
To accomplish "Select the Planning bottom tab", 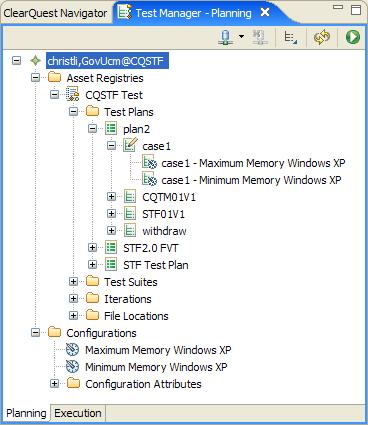I will [26, 413].
